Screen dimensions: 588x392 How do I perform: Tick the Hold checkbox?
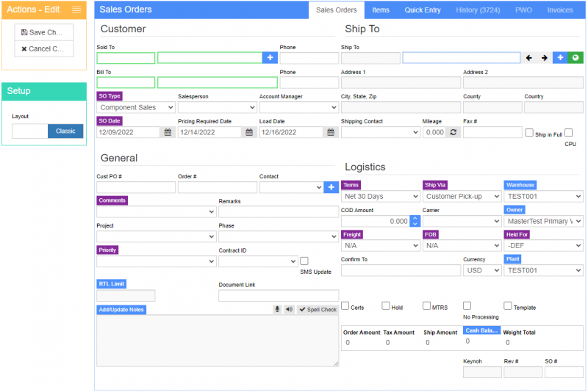(x=386, y=305)
